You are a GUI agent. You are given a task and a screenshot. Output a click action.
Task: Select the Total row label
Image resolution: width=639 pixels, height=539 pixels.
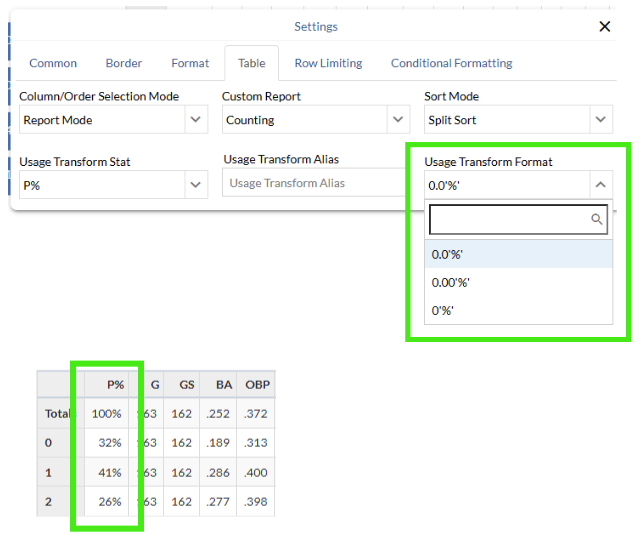pyautogui.click(x=54, y=413)
